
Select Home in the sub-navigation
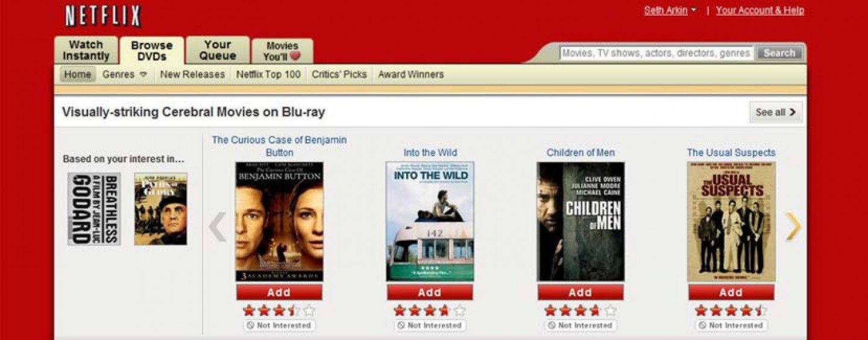78,75
